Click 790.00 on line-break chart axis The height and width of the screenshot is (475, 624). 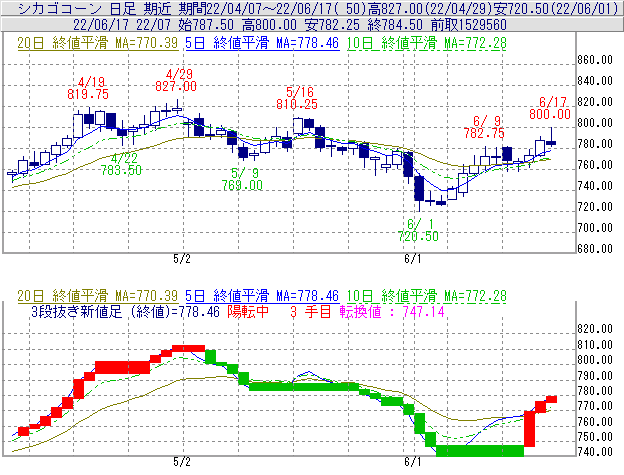tap(595, 376)
